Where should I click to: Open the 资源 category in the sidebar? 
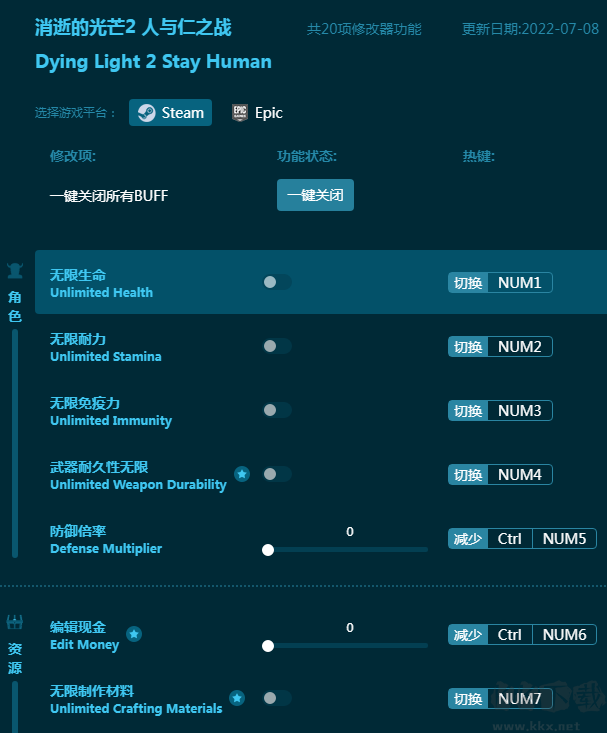coord(15,658)
